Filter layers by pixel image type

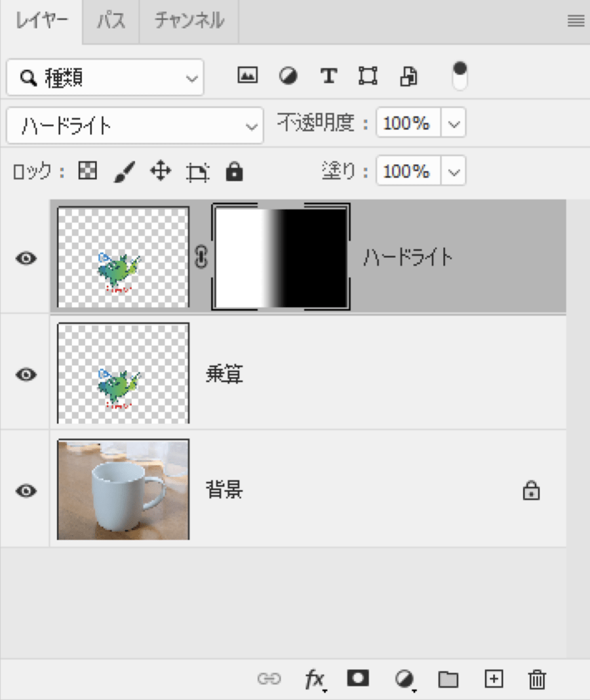coord(248,75)
